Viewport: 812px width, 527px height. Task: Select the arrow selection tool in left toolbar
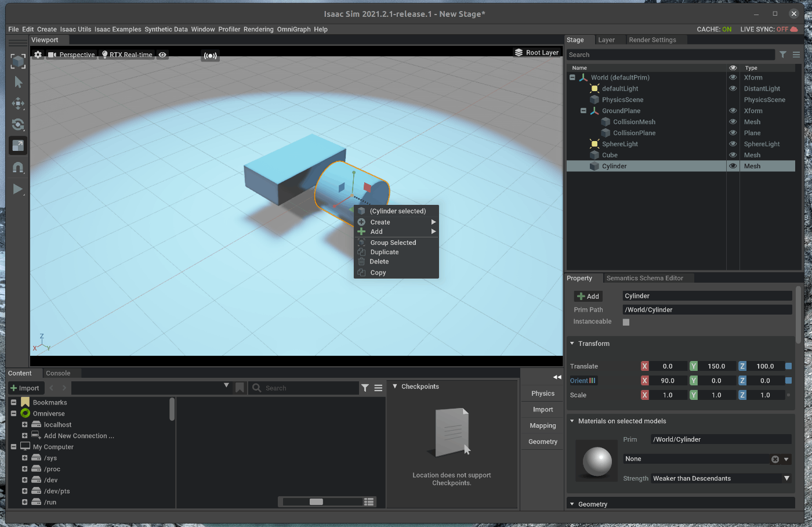coord(18,82)
